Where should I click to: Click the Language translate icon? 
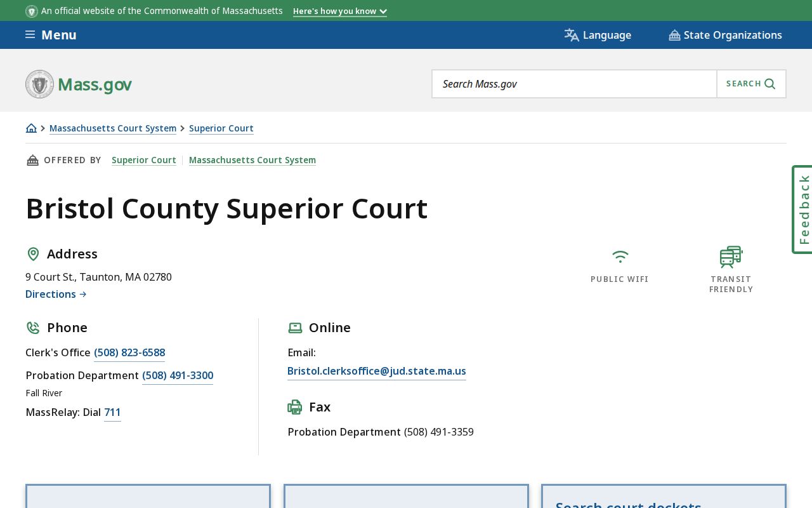(x=572, y=35)
